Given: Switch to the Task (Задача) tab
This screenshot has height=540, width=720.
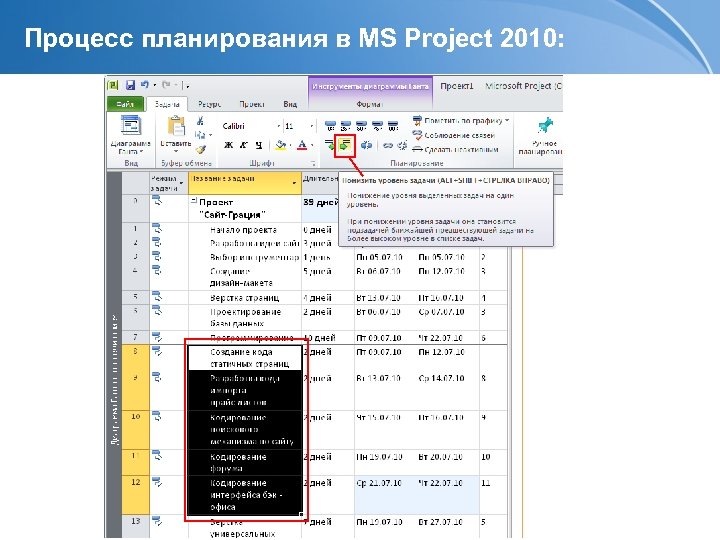Looking at the screenshot, I should point(167,104).
